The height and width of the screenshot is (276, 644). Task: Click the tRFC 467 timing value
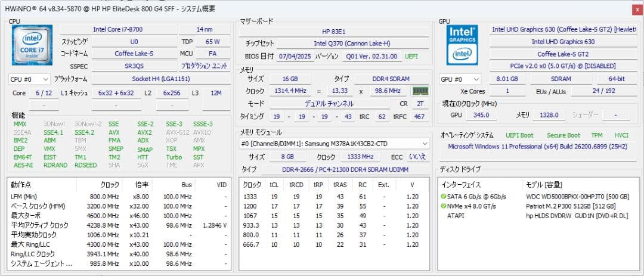pyautogui.click(x=419, y=117)
